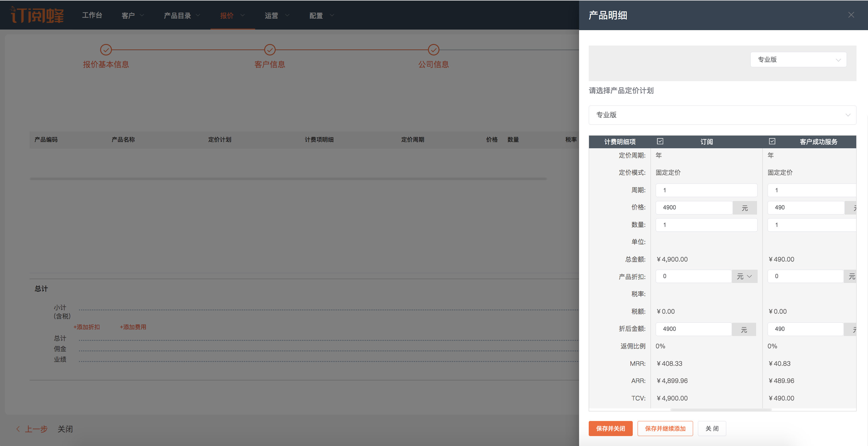
Task: Click the 客户信息 step check icon
Action: coord(270,50)
